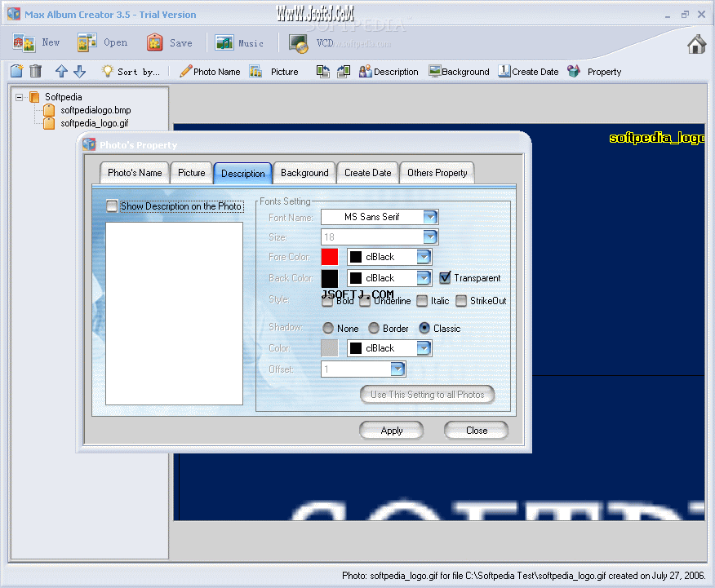Click the Softpedia album folder icon
715x588 pixels.
[34, 97]
